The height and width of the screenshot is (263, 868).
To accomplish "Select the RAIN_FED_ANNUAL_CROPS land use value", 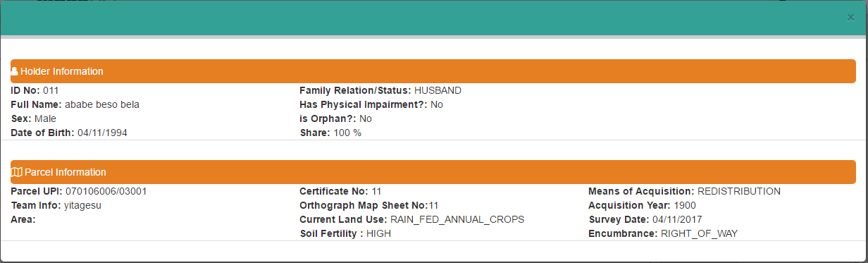I will [x=457, y=219].
